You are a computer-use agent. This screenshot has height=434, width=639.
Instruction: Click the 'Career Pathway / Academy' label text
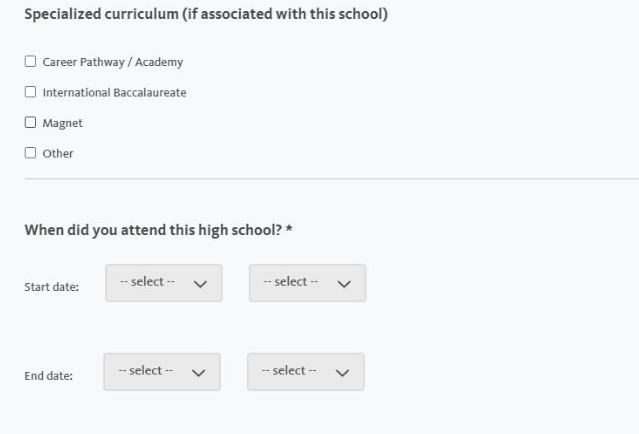tap(112, 62)
